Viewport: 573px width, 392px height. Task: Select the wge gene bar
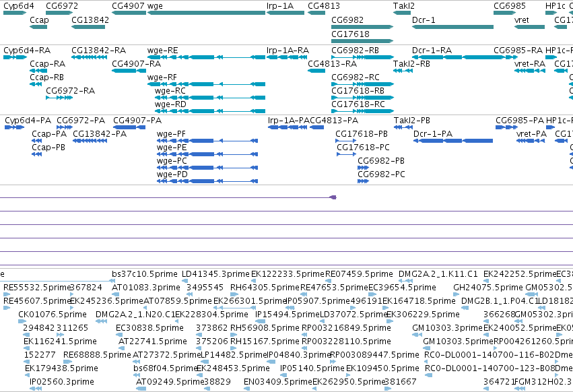[x=206, y=13]
